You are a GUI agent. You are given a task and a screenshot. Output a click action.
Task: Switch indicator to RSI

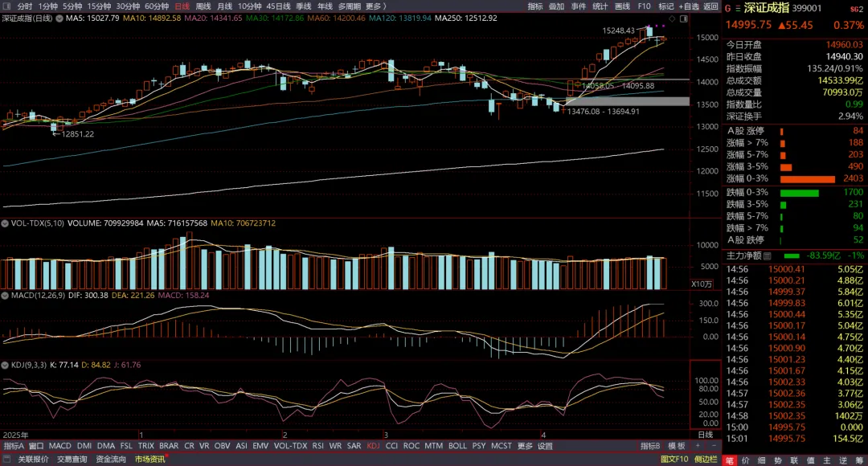pyautogui.click(x=317, y=446)
